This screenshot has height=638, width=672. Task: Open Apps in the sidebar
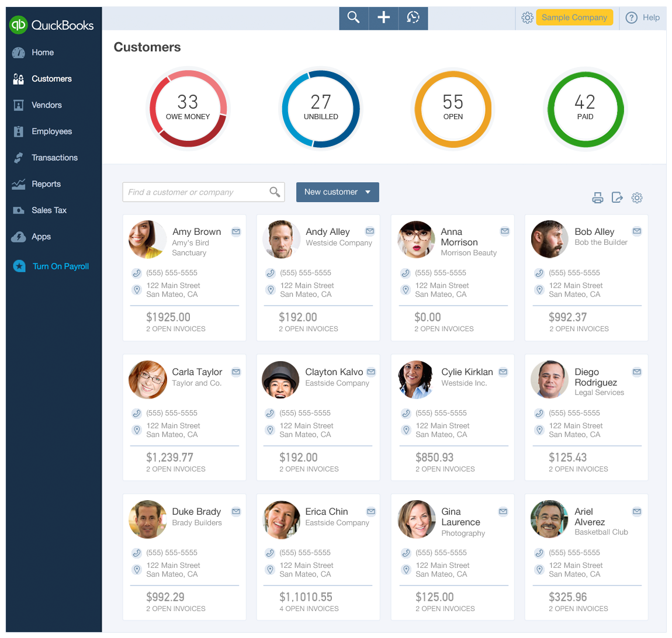(41, 237)
